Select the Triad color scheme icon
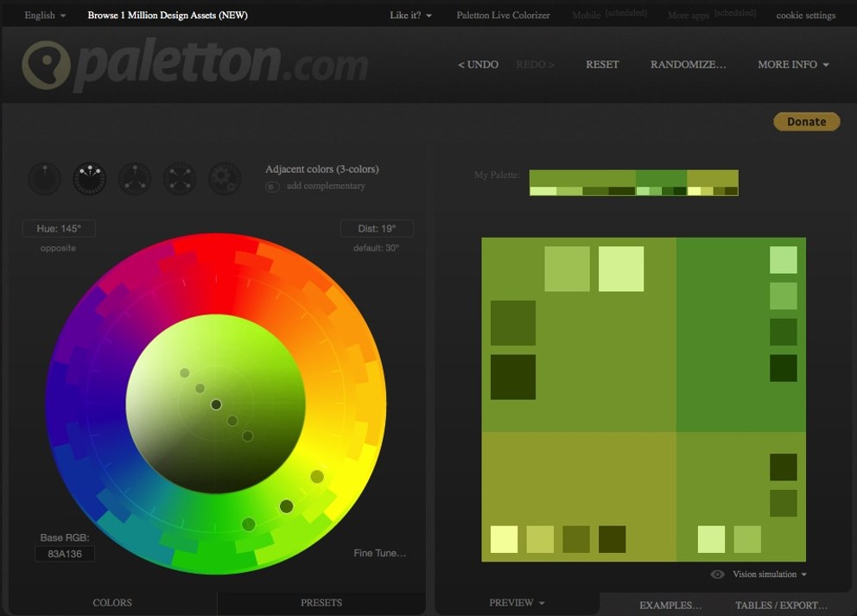Screen dimensions: 857x616 135,179
